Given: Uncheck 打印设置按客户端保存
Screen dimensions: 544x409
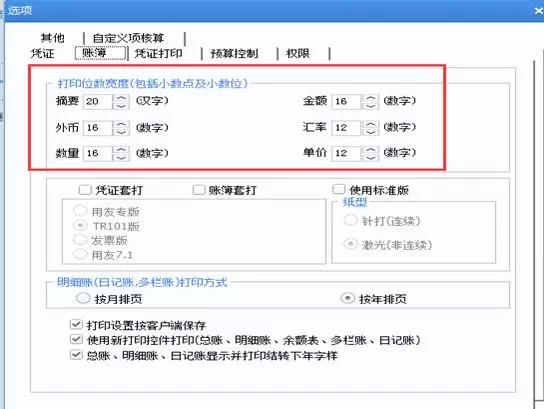Looking at the screenshot, I should point(76,325).
